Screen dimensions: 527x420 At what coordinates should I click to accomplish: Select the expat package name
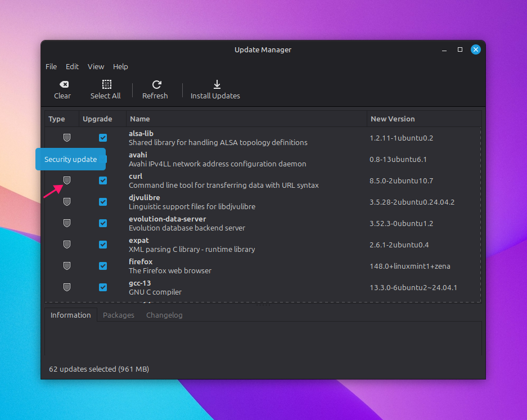(x=138, y=240)
